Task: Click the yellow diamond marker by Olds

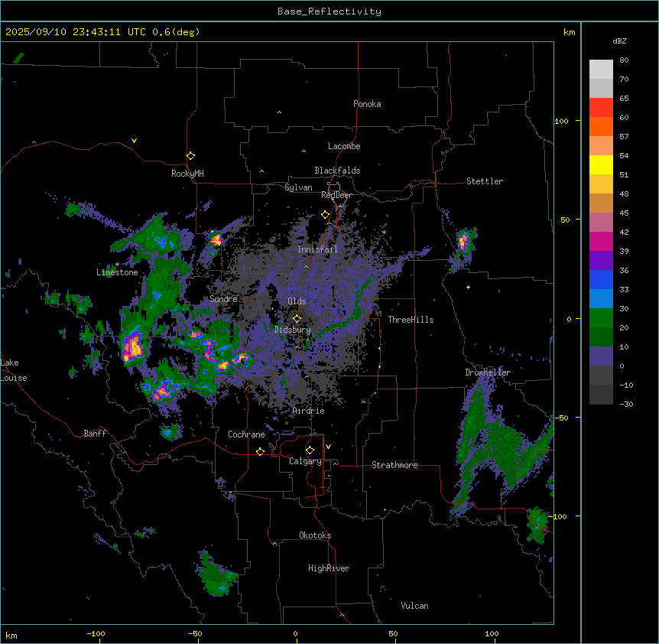Action: (297, 319)
